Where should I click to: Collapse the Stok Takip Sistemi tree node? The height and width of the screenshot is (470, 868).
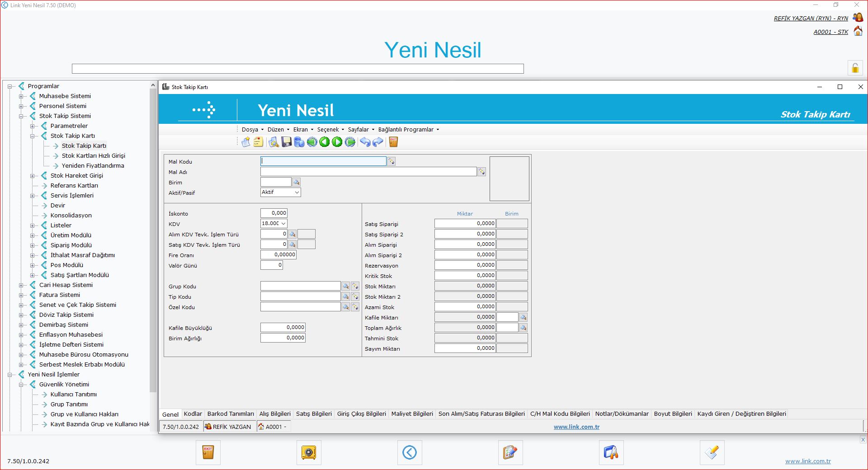[21, 116]
